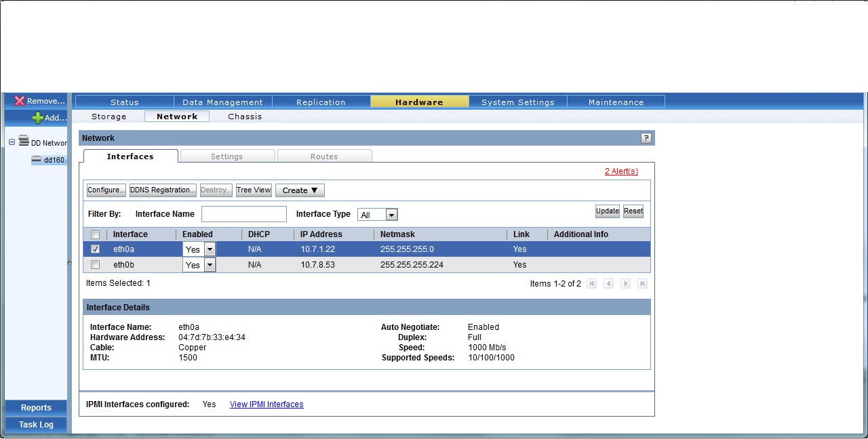Switch to the Data Management tab
868x439 pixels.
point(222,102)
